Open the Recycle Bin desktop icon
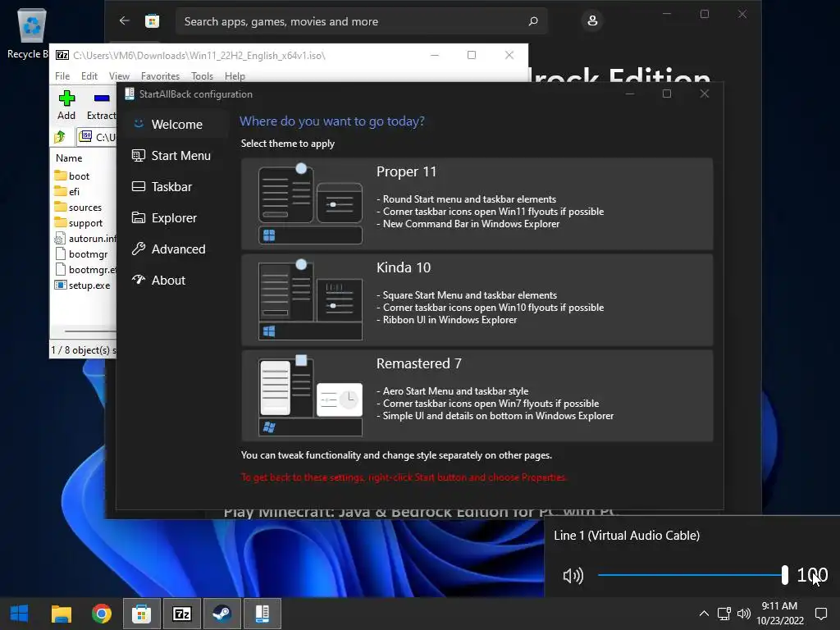 [x=30, y=33]
